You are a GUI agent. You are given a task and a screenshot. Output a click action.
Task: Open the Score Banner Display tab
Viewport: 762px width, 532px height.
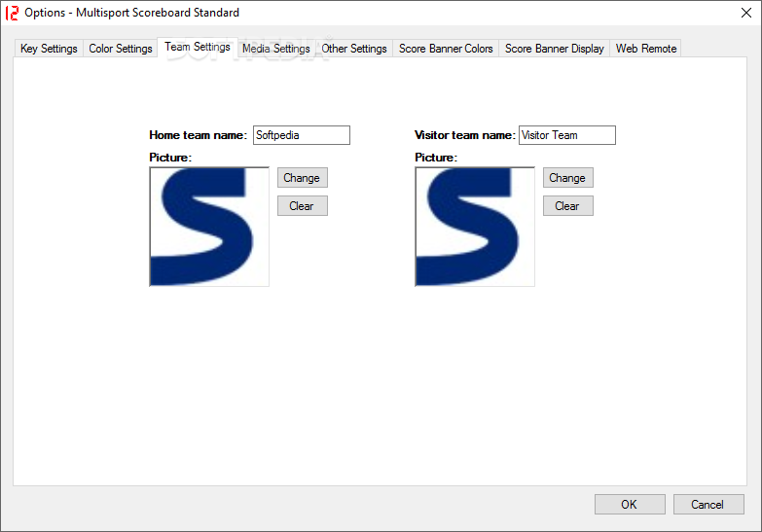[554, 49]
